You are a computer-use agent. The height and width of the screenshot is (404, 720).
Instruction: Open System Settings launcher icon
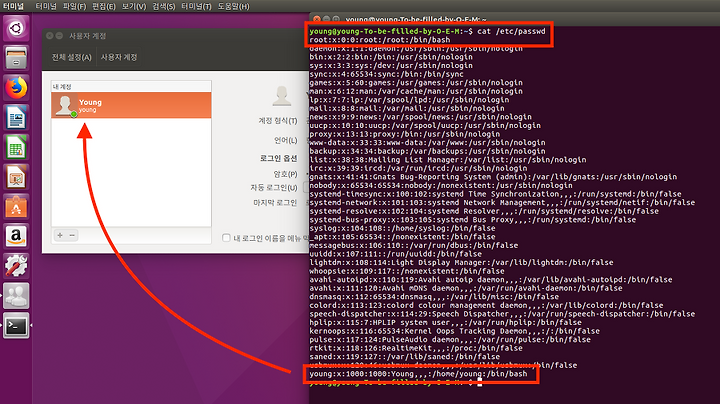tap(16, 266)
